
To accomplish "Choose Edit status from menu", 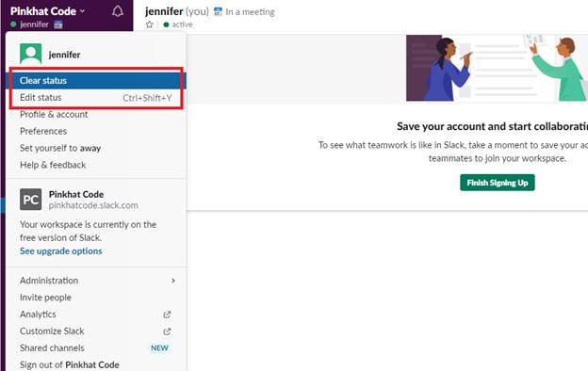I will (x=96, y=97).
